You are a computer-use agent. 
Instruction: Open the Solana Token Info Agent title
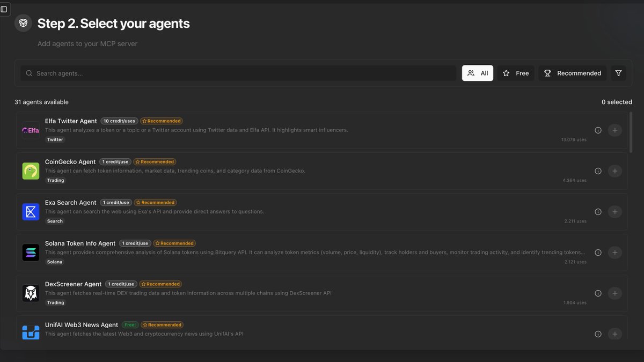click(80, 243)
